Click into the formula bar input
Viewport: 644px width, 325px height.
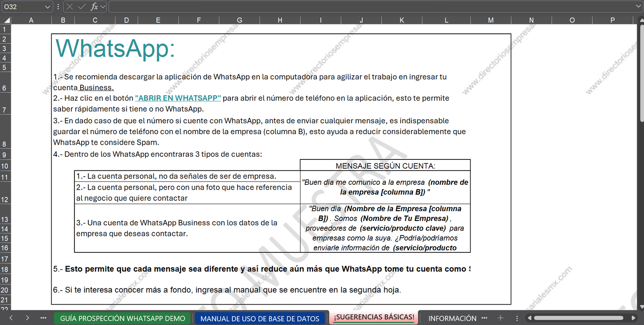click(x=372, y=7)
